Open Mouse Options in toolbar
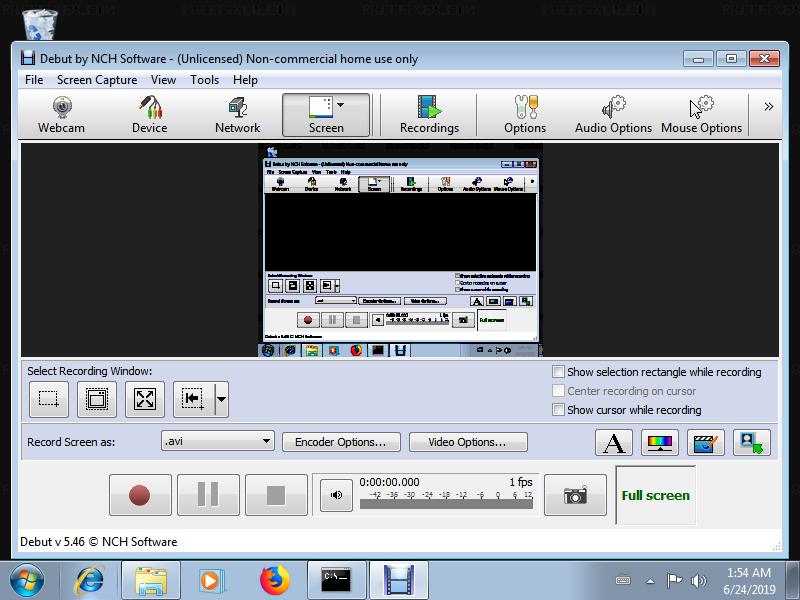The width and height of the screenshot is (800, 600). 701,115
